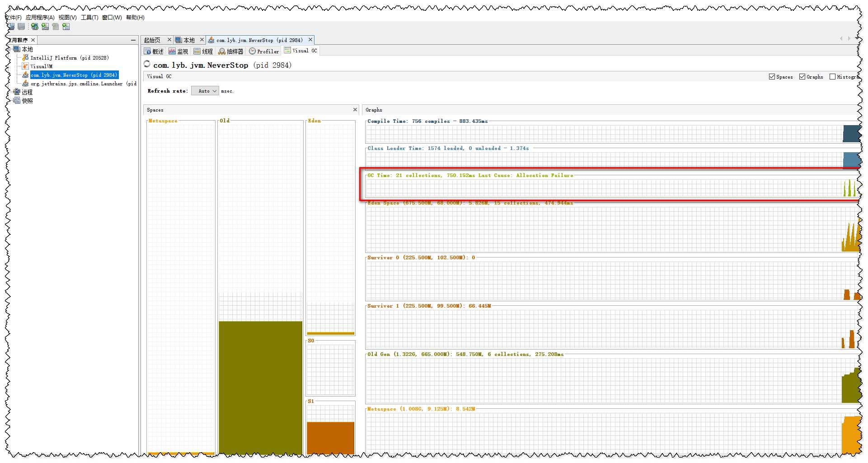Switch to the 线程 sub-tab
The image size is (868, 463).
203,51
